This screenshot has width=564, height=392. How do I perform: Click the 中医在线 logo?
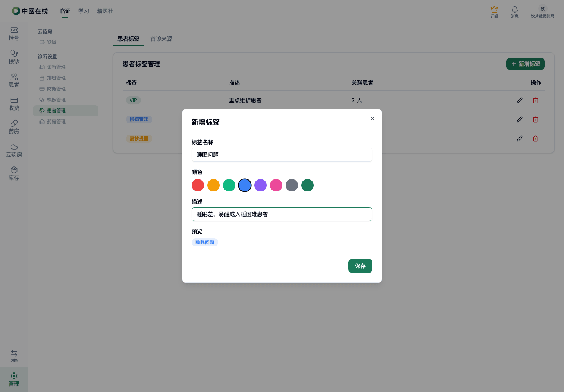[x=30, y=11]
